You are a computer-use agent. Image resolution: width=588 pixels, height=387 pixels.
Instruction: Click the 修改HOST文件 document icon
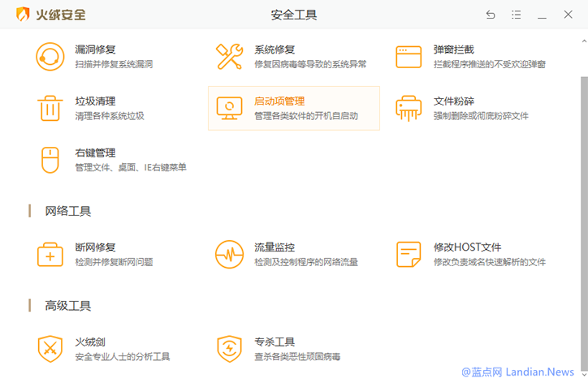coord(409,254)
